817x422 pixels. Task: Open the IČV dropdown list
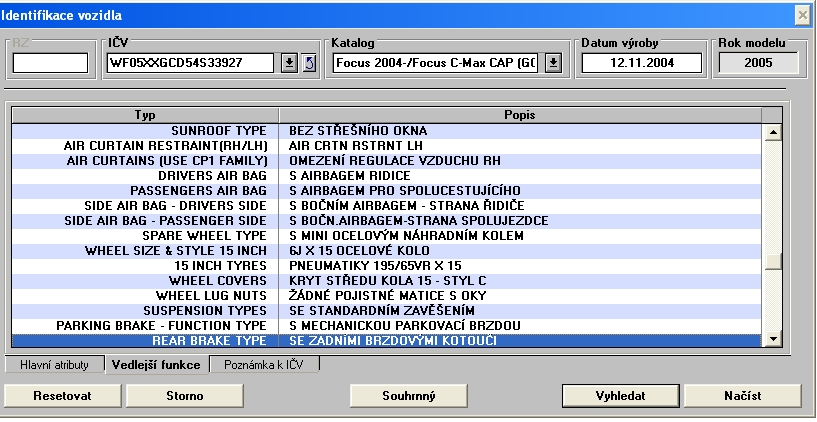click(289, 64)
